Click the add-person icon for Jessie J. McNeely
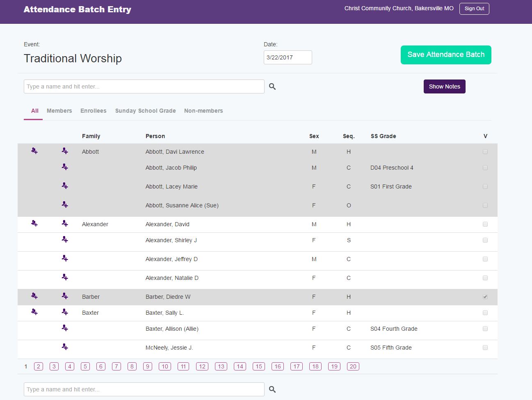This screenshot has height=400, width=532. pos(65,347)
